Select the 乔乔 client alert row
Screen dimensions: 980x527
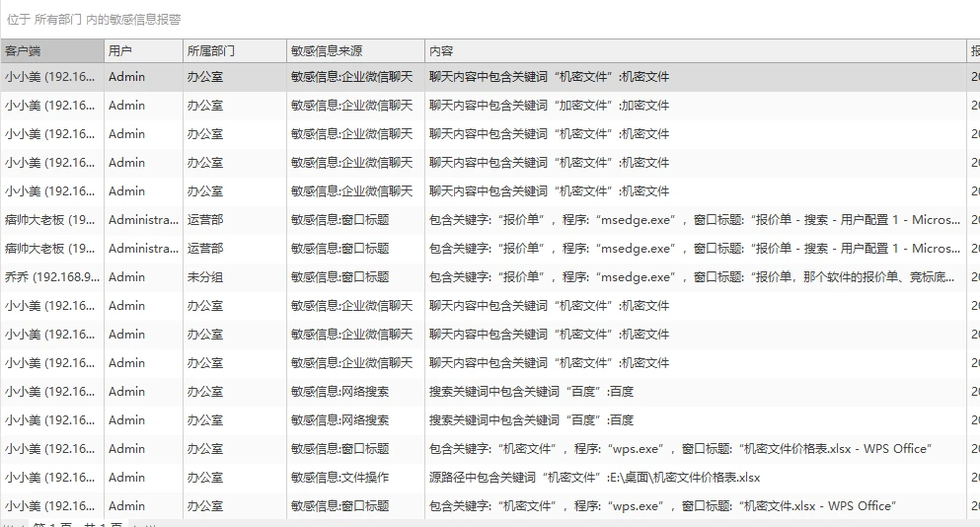click(x=490, y=277)
